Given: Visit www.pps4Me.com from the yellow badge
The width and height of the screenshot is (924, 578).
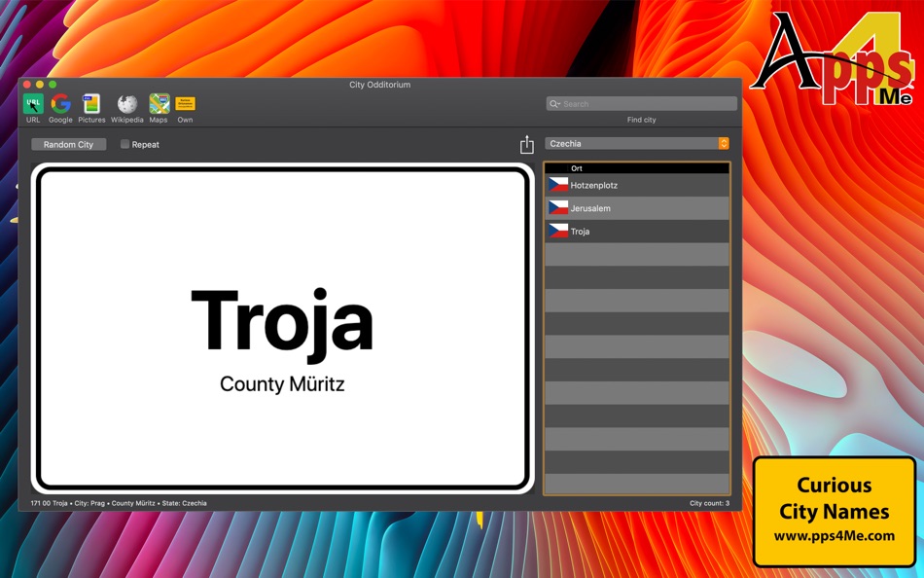Looking at the screenshot, I should click(835, 535).
